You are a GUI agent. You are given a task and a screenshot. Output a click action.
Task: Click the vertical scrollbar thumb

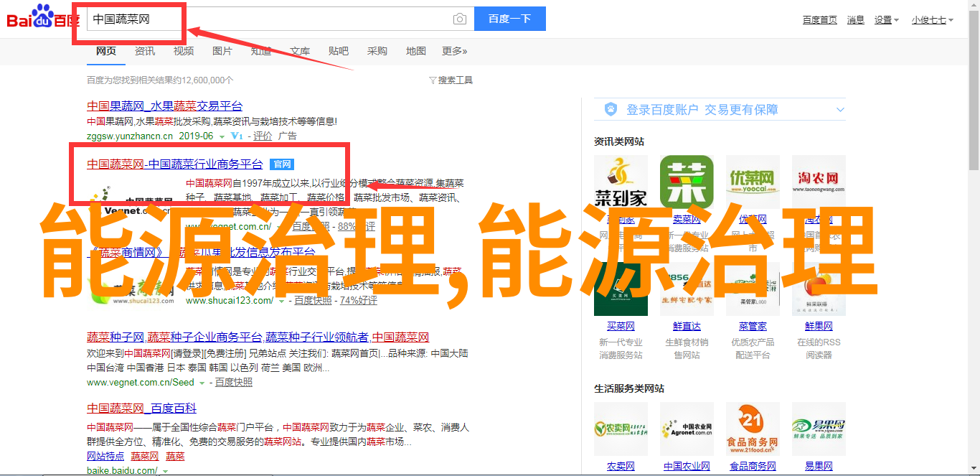click(973, 90)
